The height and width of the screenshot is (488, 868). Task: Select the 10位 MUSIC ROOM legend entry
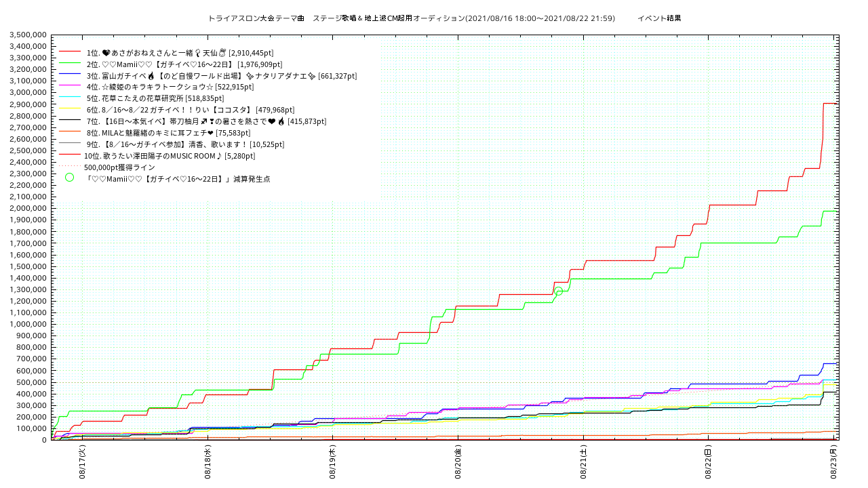(169, 156)
